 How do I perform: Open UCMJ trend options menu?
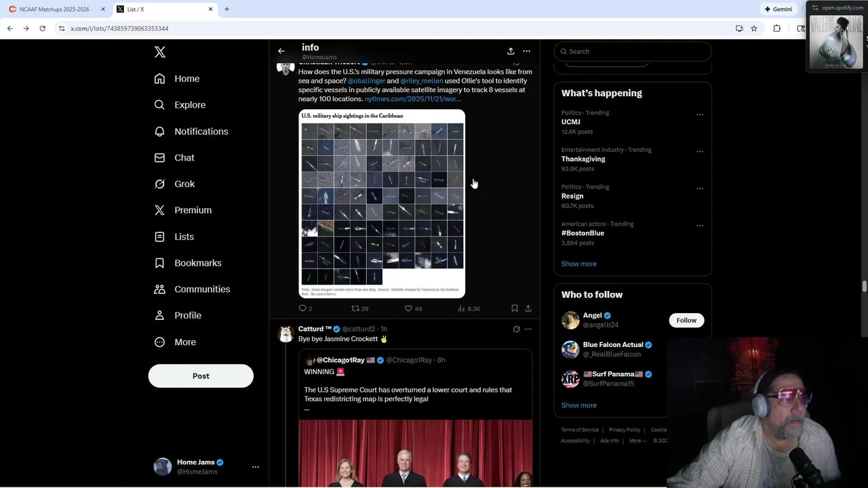[700, 115]
